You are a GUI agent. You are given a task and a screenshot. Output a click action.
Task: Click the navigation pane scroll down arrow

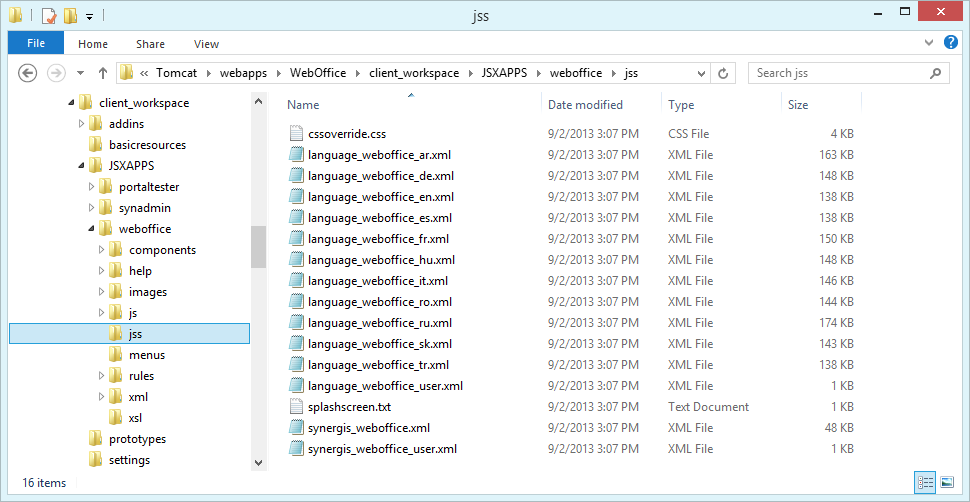click(x=259, y=463)
